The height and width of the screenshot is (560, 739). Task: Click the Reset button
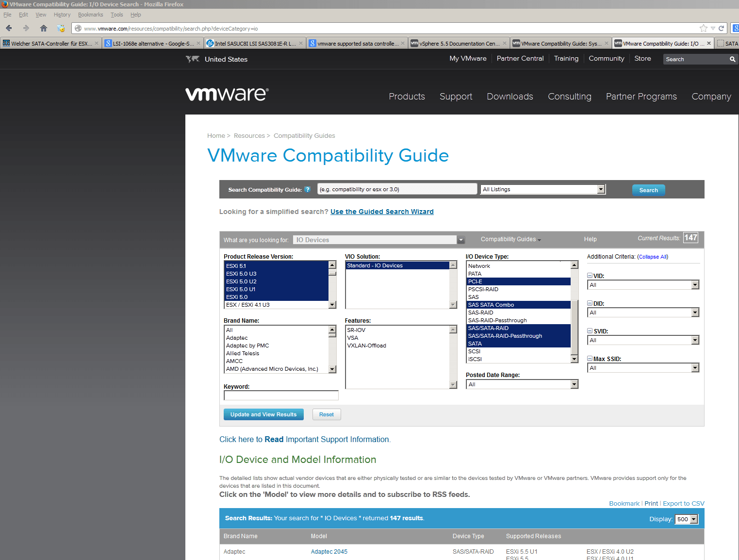click(x=327, y=414)
